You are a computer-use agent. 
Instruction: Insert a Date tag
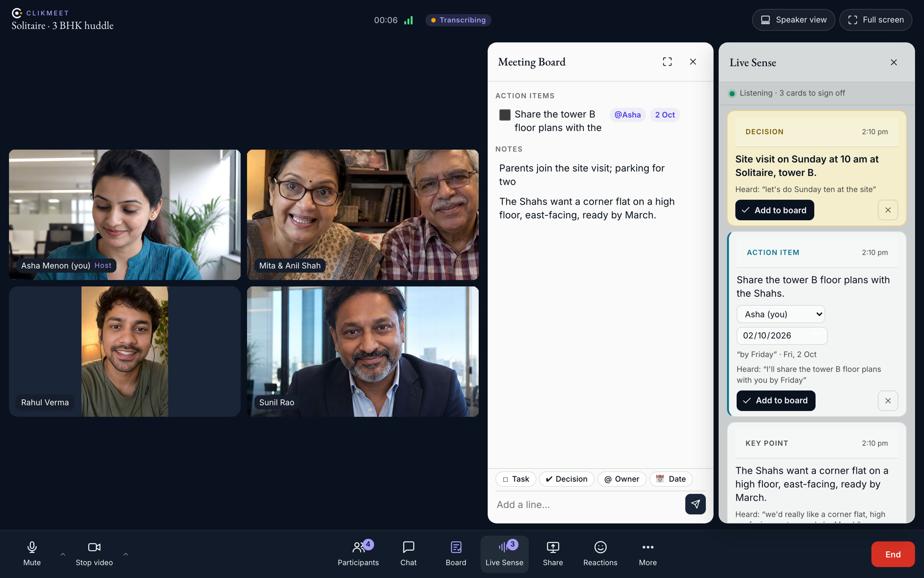point(671,479)
